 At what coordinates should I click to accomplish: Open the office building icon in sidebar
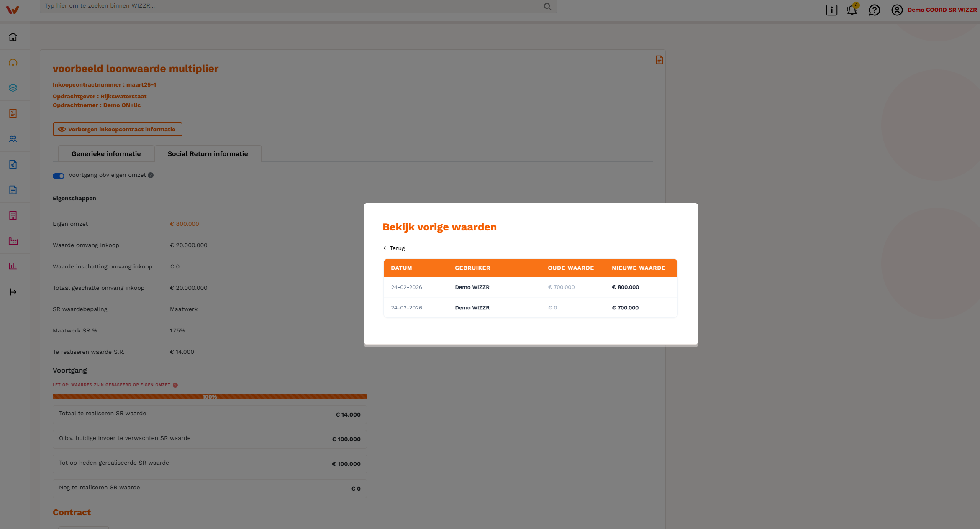pyautogui.click(x=13, y=216)
